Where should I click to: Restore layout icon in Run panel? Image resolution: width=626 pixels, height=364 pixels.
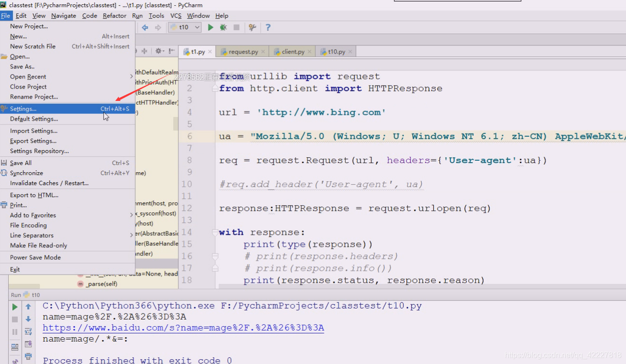(x=15, y=347)
